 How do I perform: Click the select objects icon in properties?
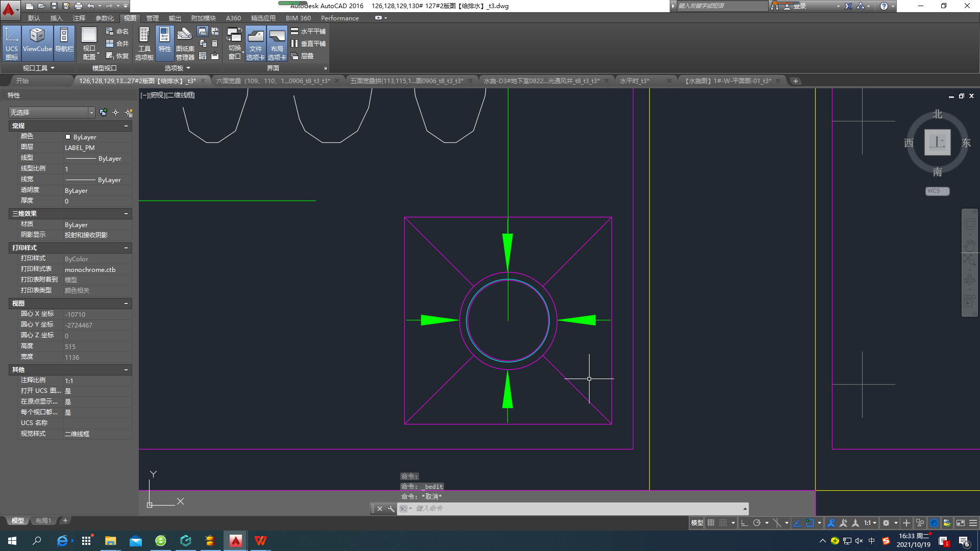click(116, 112)
